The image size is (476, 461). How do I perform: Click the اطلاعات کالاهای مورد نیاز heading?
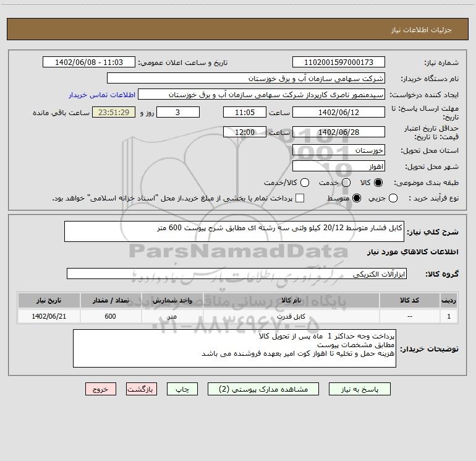click(412, 252)
